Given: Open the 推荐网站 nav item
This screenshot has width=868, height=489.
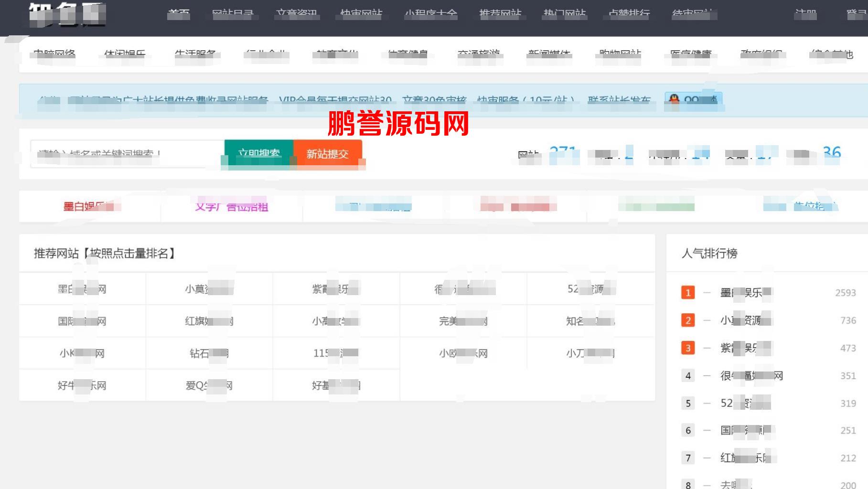Looking at the screenshot, I should [500, 14].
